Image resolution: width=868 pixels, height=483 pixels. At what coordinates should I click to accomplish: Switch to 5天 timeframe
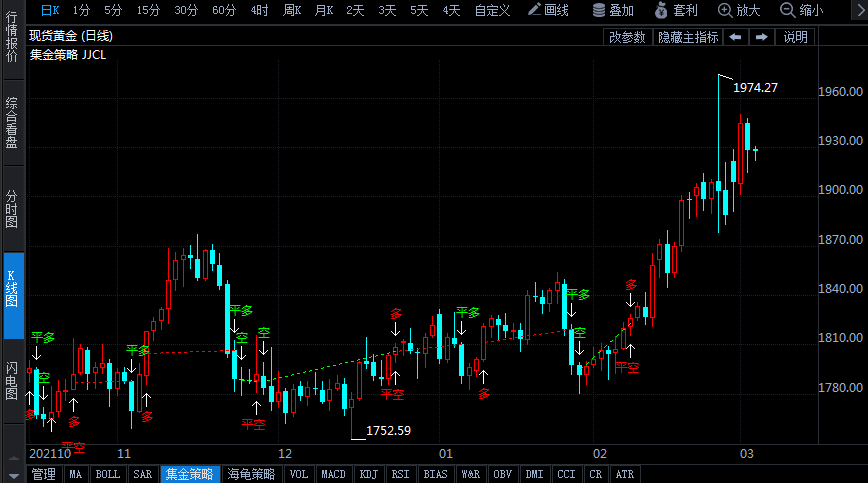coord(419,10)
